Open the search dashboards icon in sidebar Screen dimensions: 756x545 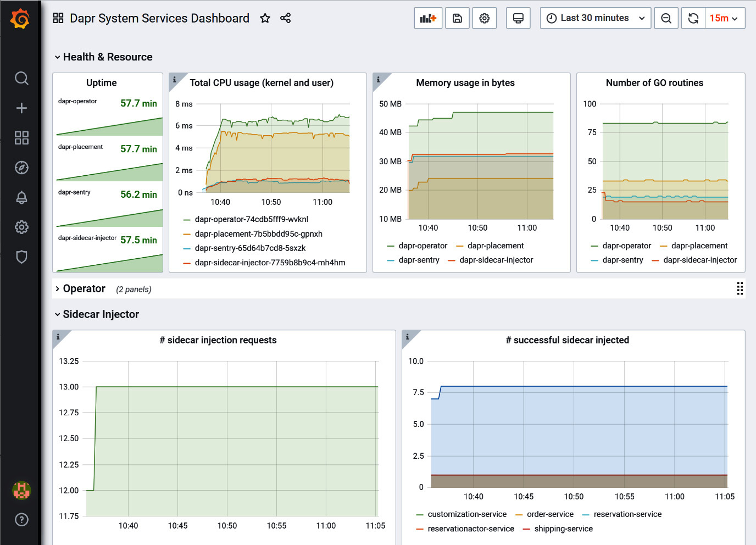click(x=21, y=78)
